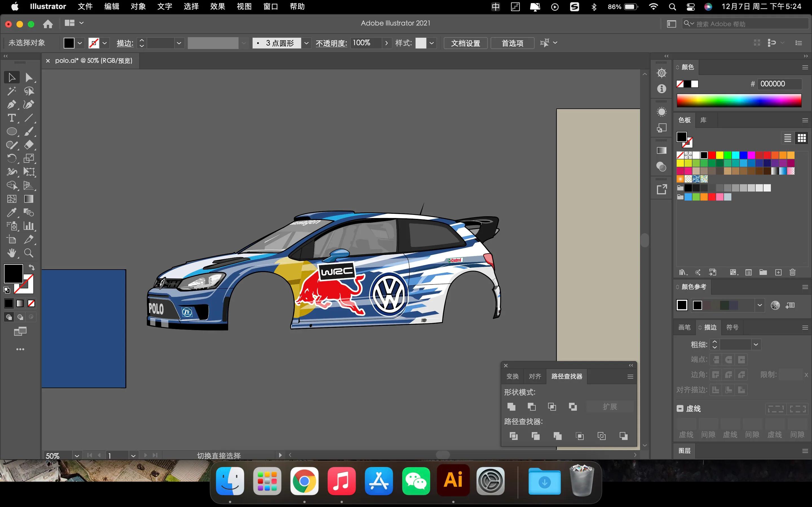Select the Type tool
812x507 pixels.
point(11,118)
